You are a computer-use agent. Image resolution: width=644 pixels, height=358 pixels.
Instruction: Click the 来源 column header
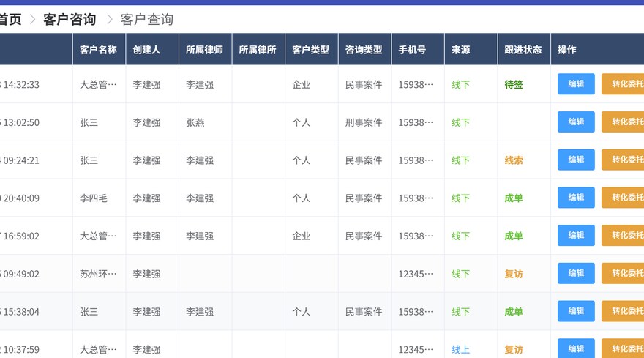460,50
